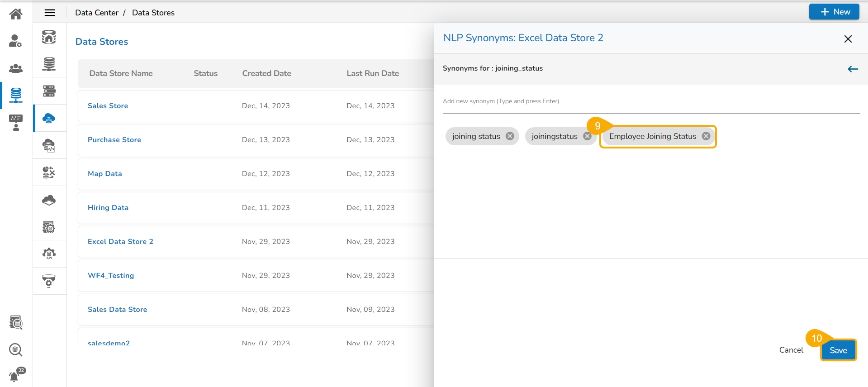
Task: Open the user settings icon with gear
Action: pos(16,41)
